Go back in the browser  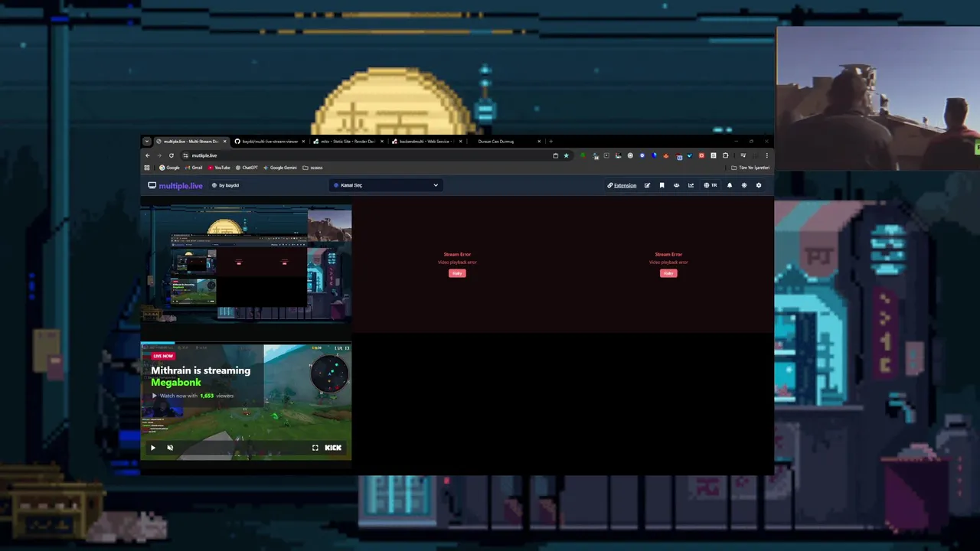click(x=148, y=155)
